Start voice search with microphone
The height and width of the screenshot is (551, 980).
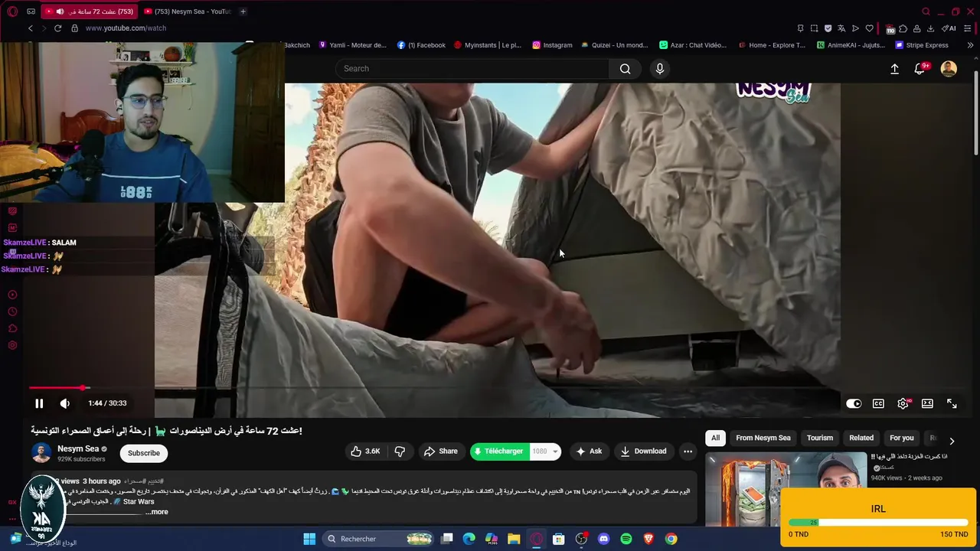(x=660, y=69)
